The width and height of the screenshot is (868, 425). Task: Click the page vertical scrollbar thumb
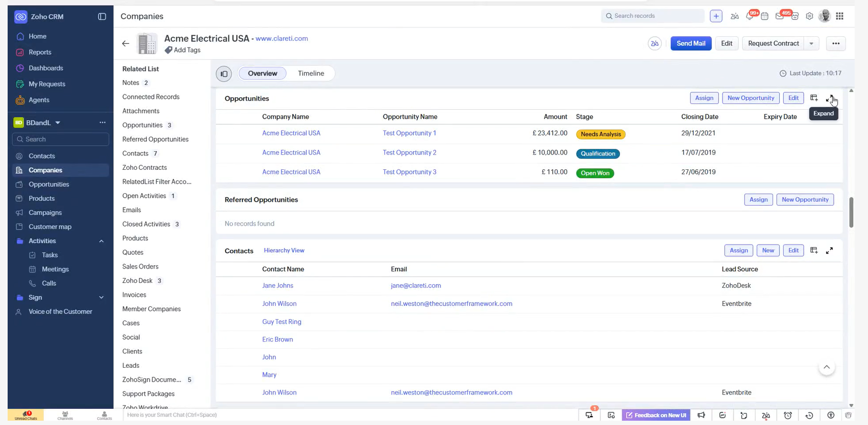pos(851,212)
